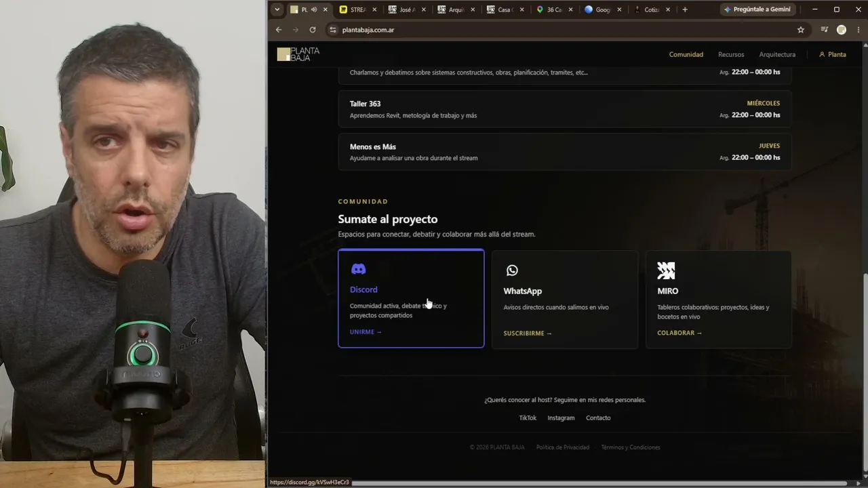Open the Recursos nav item
The width and height of the screenshot is (868, 488).
pos(731,54)
